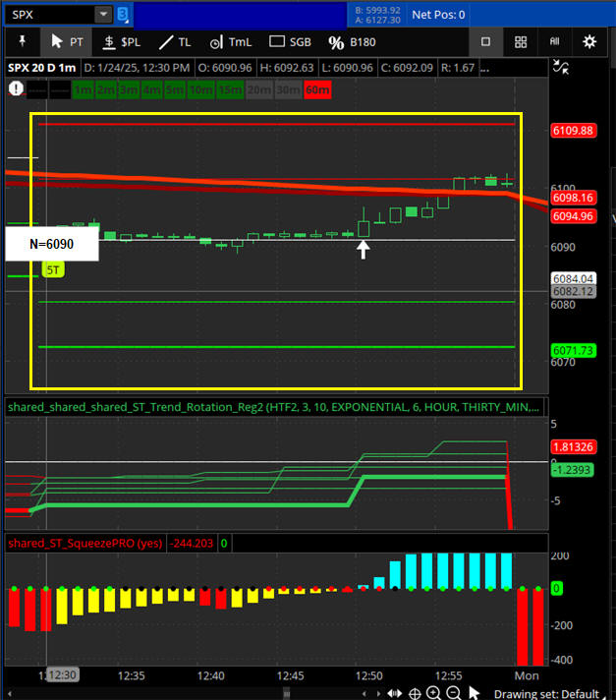
Task: Select the PT pointer tool
Action: 67,42
